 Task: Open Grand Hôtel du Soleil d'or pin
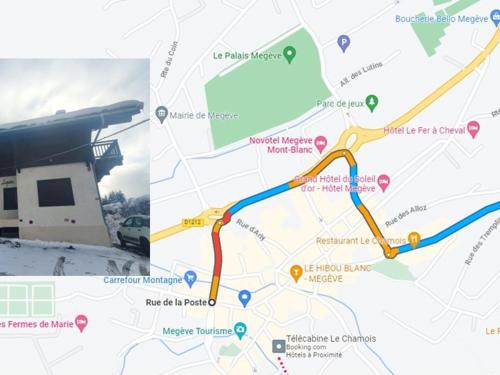383,183
